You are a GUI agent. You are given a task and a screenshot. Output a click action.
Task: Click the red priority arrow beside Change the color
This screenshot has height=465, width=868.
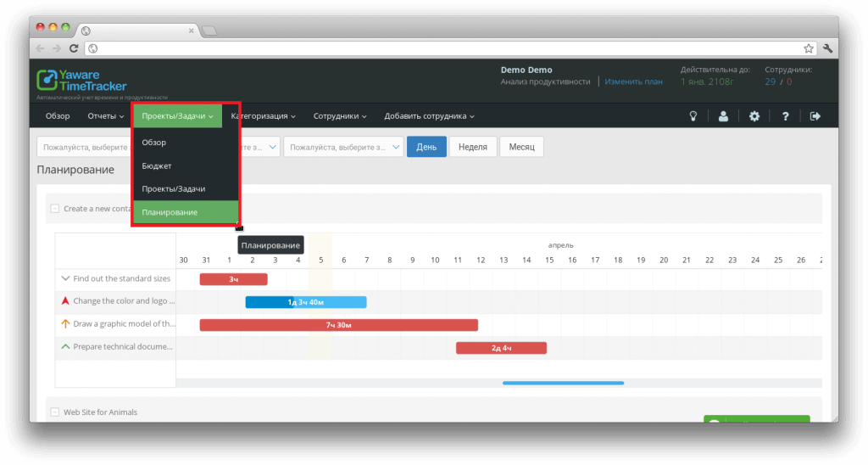tap(65, 301)
